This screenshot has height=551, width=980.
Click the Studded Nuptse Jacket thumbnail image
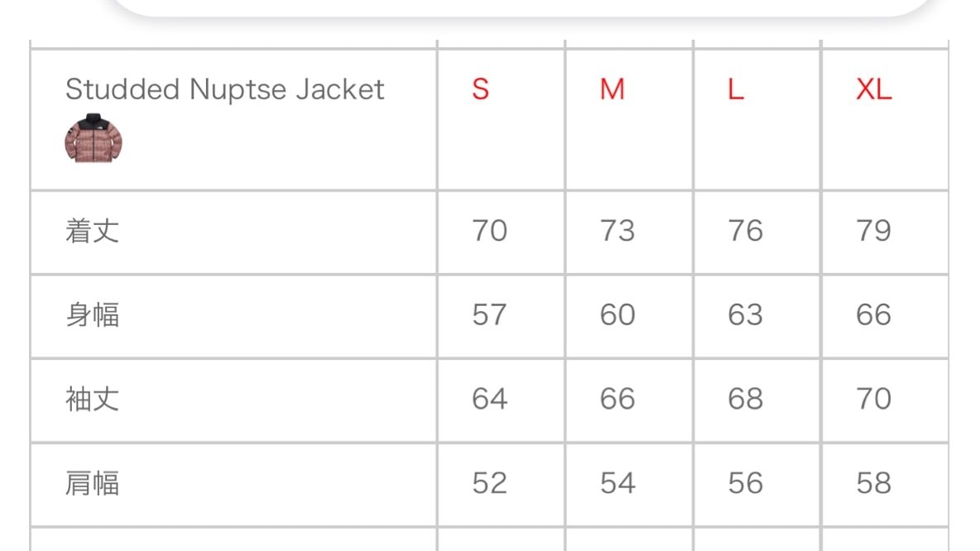tap(94, 138)
